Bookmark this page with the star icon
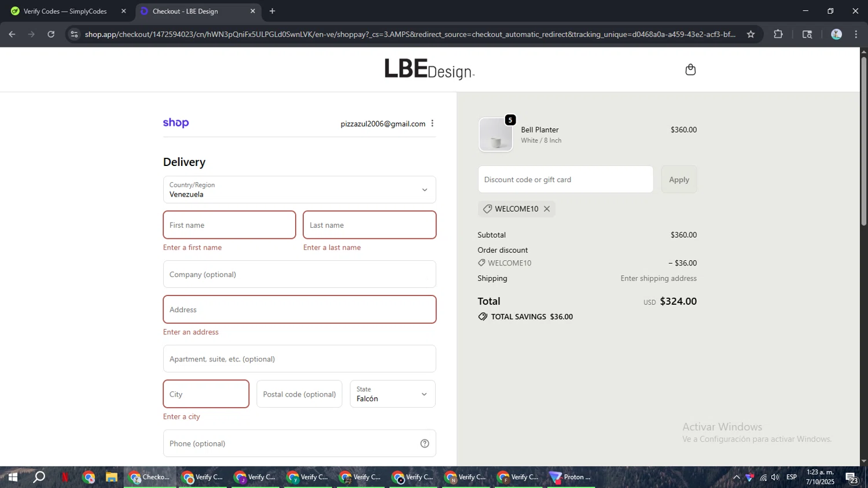868x488 pixels. pos(751,34)
